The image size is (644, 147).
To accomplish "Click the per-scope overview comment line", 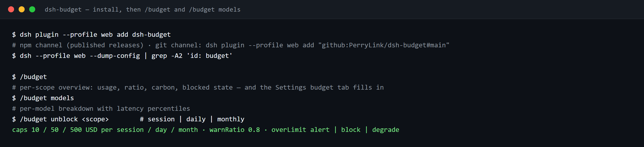I will tap(198, 87).
